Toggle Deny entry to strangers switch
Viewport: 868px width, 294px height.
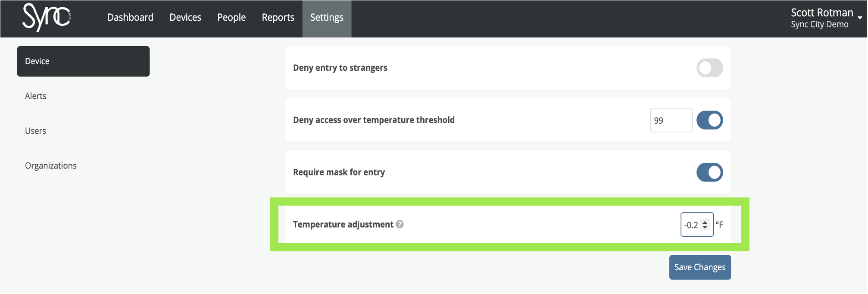tap(709, 68)
